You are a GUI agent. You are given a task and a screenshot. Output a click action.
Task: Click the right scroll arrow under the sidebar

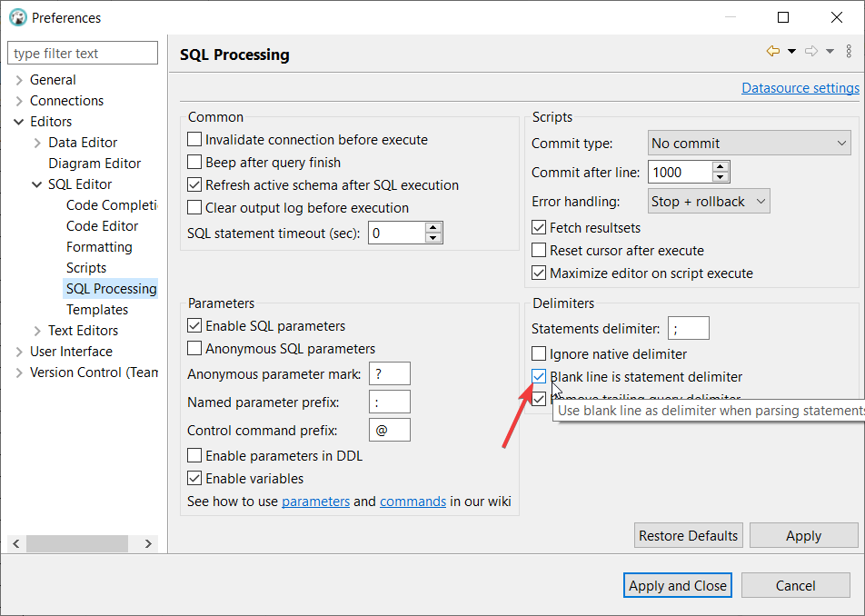click(x=148, y=543)
